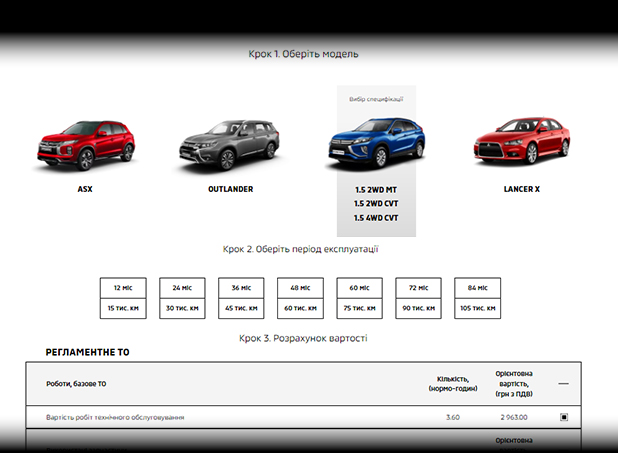Click the ASX model name label
The height and width of the screenshot is (453, 618).
coord(84,188)
